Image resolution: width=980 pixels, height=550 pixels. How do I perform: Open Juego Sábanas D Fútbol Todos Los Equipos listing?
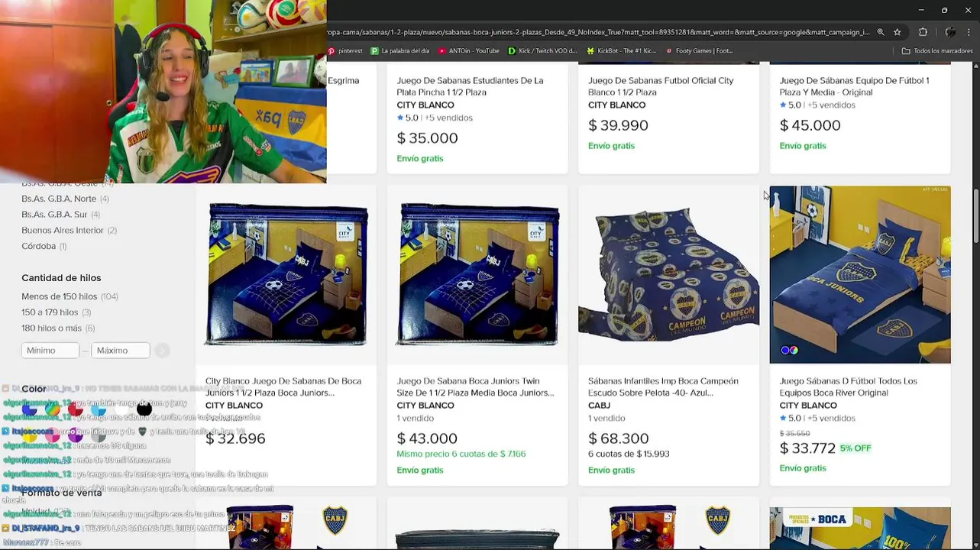(848, 387)
